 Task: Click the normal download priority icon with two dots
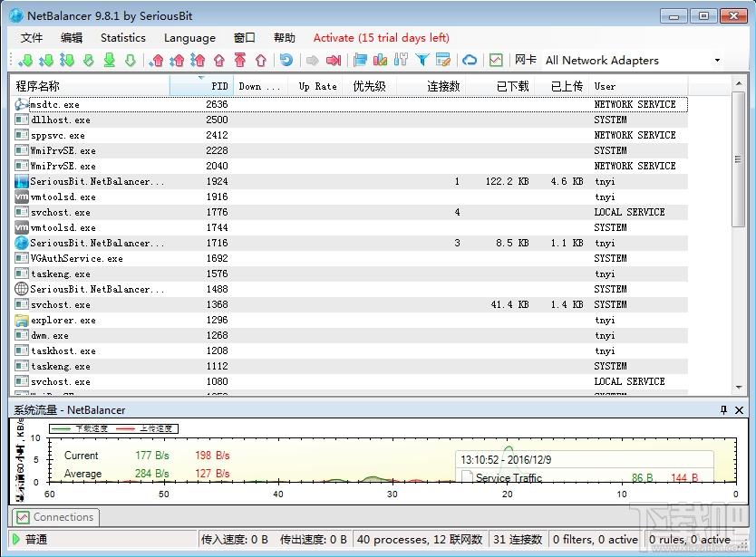[x=46, y=61]
